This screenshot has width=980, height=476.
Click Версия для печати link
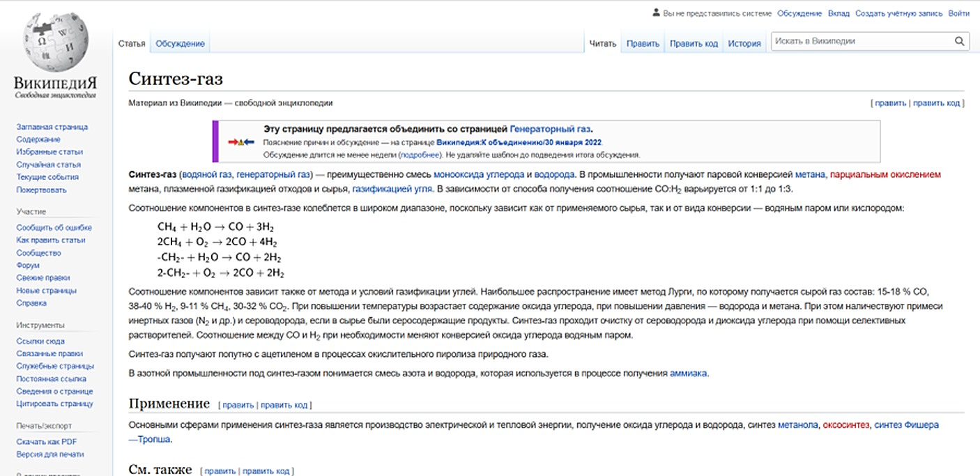pyautogui.click(x=50, y=454)
